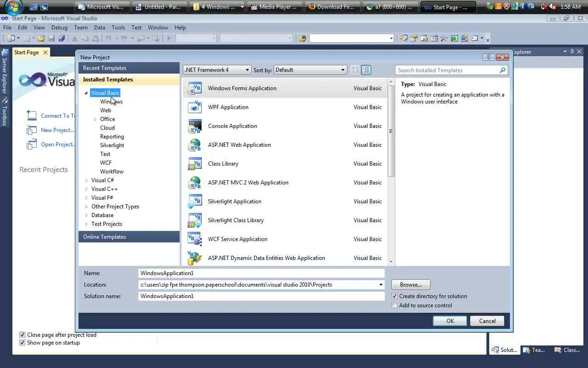The image size is (588, 368).
Task: Expand the Database tree node
Action: pos(86,215)
